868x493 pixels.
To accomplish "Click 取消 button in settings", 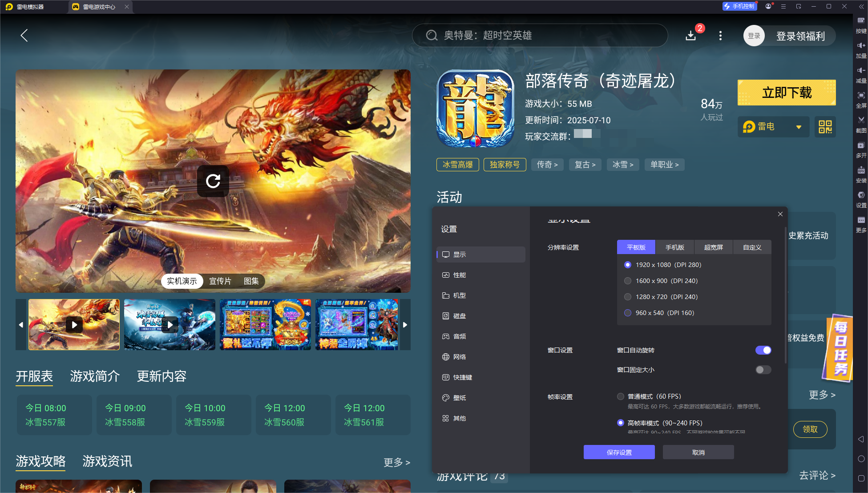I will (698, 452).
